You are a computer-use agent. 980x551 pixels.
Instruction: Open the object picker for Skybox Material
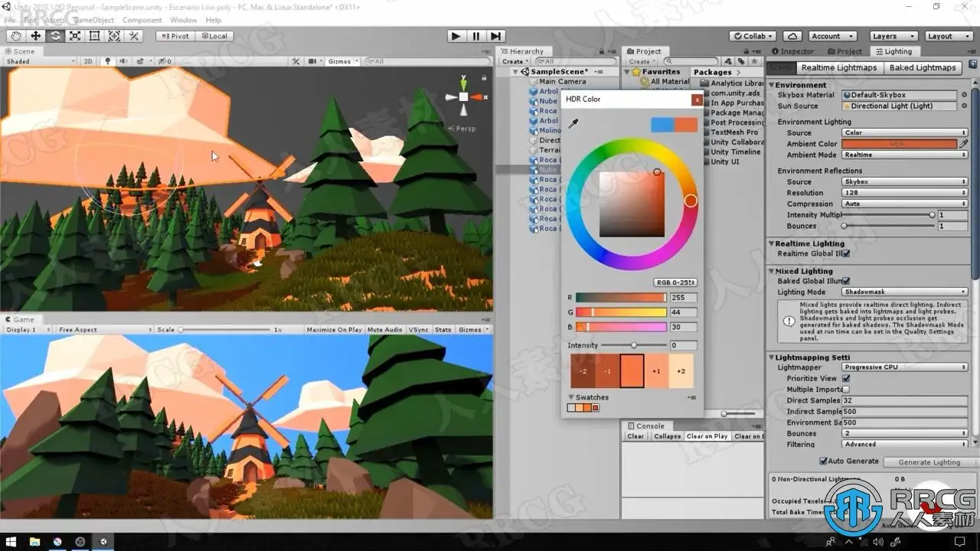[x=964, y=95]
